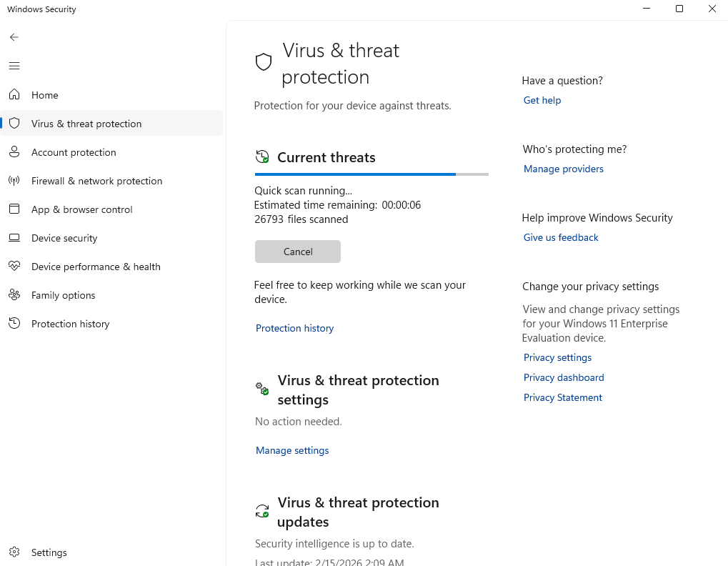Viewport: 728px width, 566px height.
Task: Open Manage settings link
Action: click(292, 450)
